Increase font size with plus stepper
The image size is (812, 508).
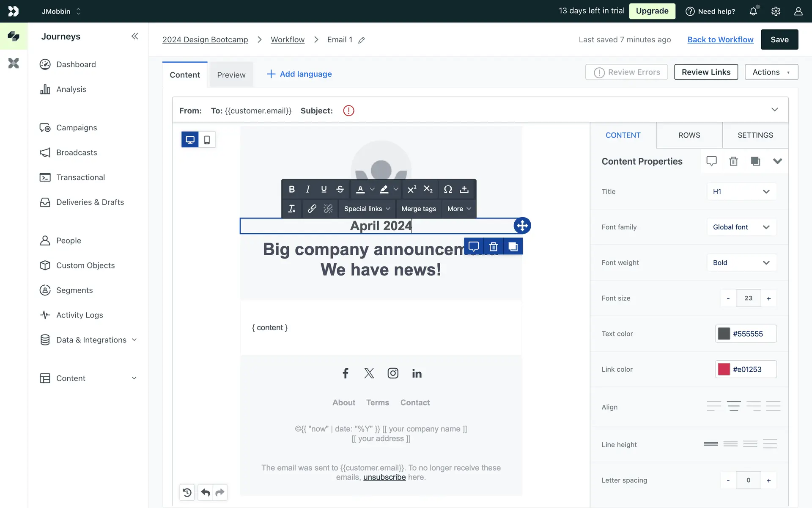(768, 298)
